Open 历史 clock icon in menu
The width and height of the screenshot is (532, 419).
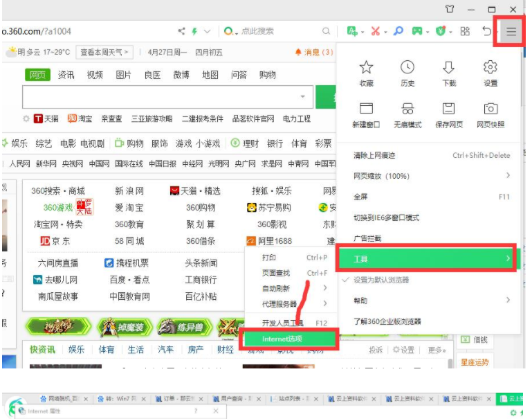click(407, 68)
